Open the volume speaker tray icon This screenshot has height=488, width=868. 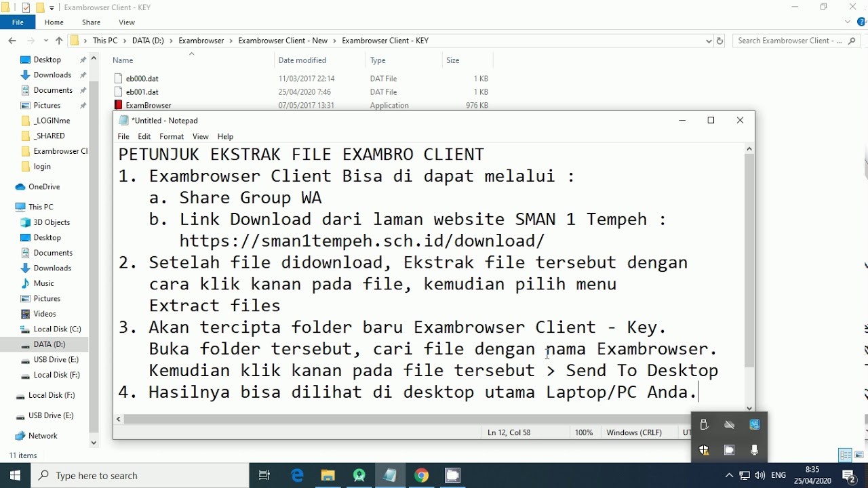coord(759,476)
